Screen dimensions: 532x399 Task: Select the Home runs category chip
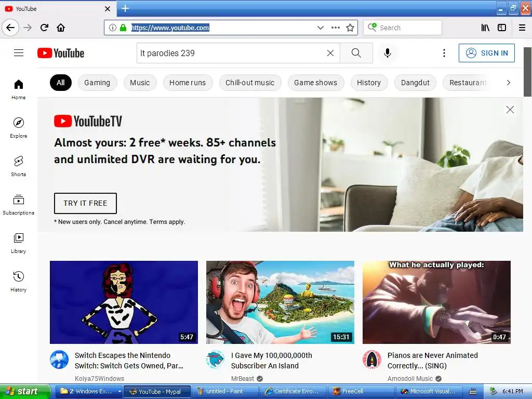coord(188,83)
